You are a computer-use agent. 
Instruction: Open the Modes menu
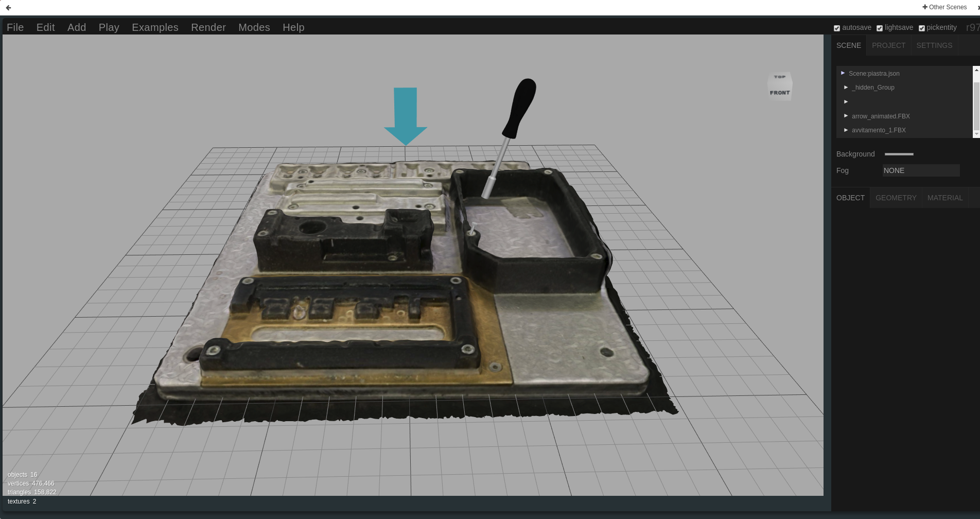pyautogui.click(x=254, y=27)
